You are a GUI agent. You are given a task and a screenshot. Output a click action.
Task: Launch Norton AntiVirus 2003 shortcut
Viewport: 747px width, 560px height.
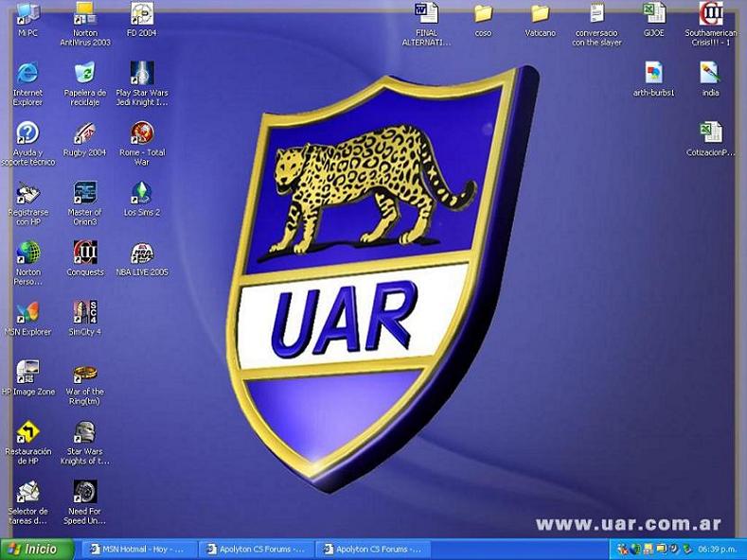(x=85, y=24)
